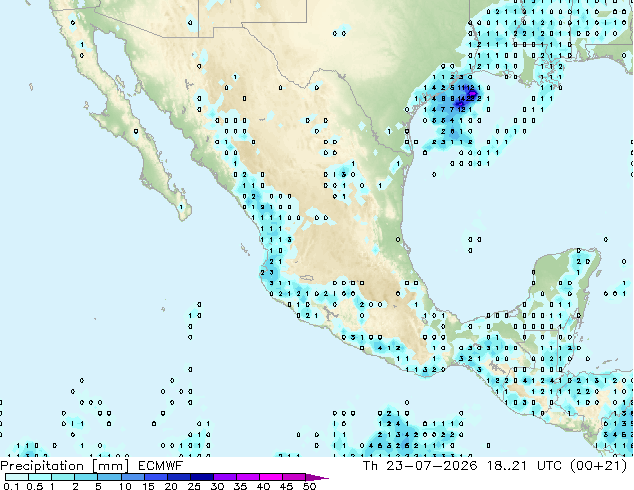The width and height of the screenshot is (634, 490).
Task: Click the 0.1–0.5 mm legend swatch
Action: pos(17,477)
